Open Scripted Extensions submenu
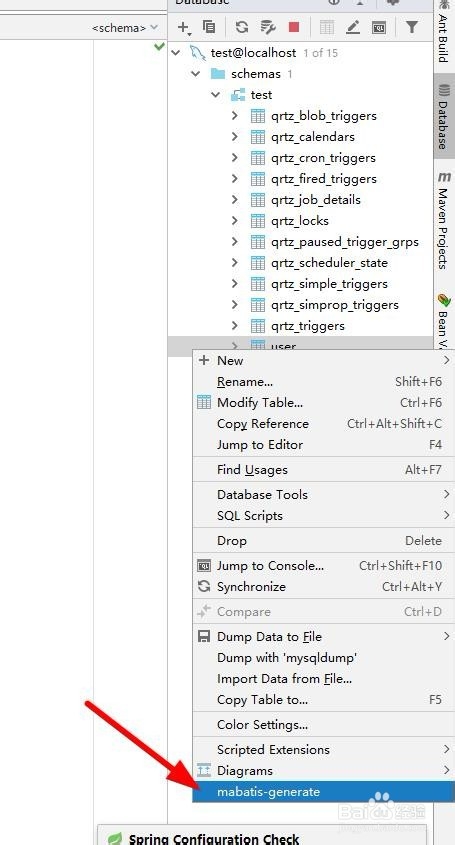 pyautogui.click(x=322, y=750)
